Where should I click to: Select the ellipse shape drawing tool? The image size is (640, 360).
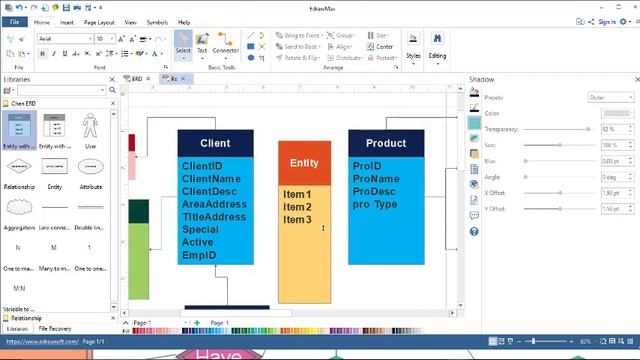pos(251,58)
